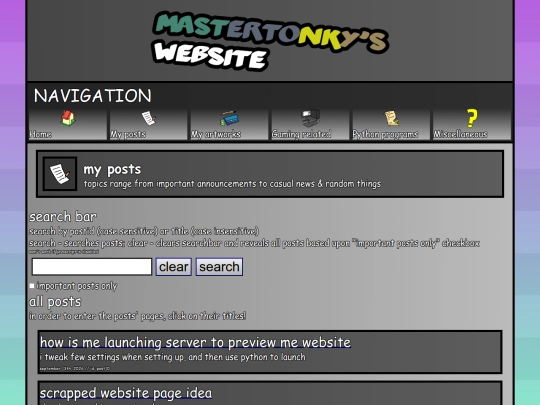Open Gaming related navigation item
This screenshot has height=405, width=540.
click(310, 125)
